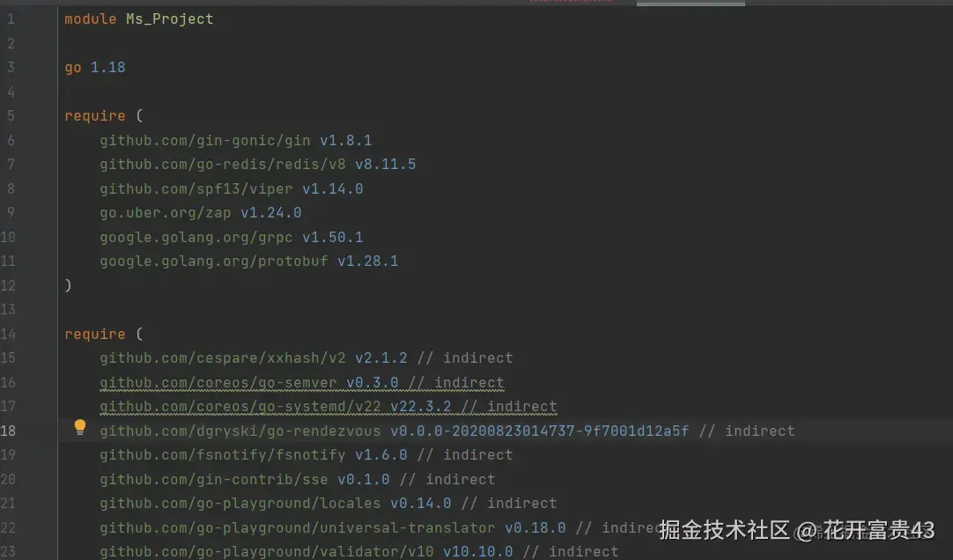Click the go-playground/locales v0.14.0 line
Image resolution: width=953 pixels, height=560 pixels.
pos(329,504)
